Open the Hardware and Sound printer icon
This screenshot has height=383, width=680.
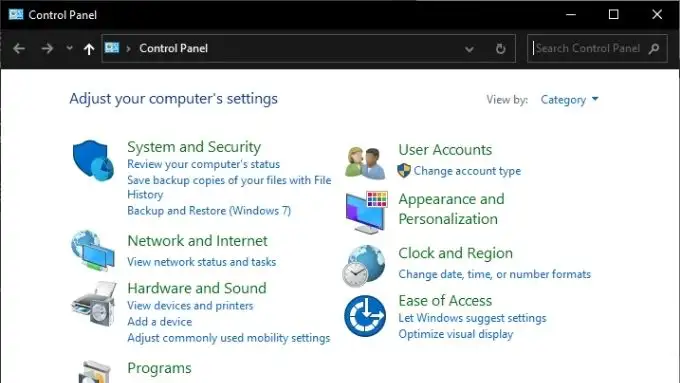point(94,304)
